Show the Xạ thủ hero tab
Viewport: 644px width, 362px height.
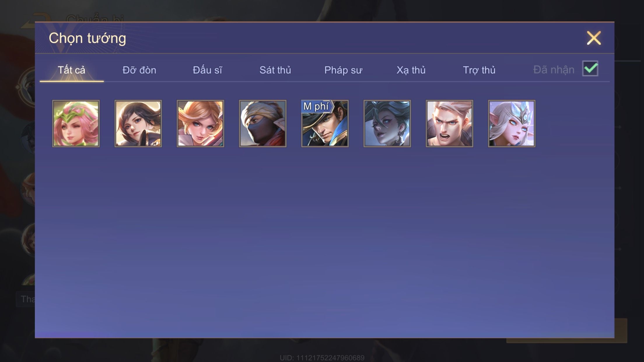pyautogui.click(x=411, y=70)
